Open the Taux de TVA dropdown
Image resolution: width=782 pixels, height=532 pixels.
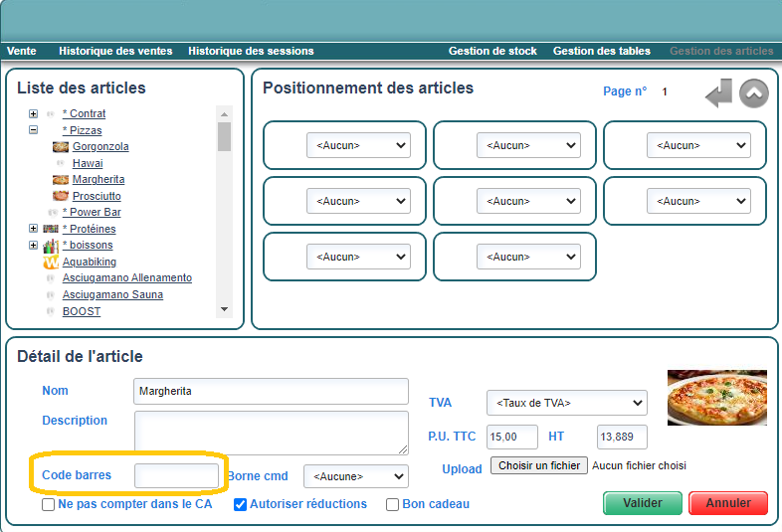566,404
